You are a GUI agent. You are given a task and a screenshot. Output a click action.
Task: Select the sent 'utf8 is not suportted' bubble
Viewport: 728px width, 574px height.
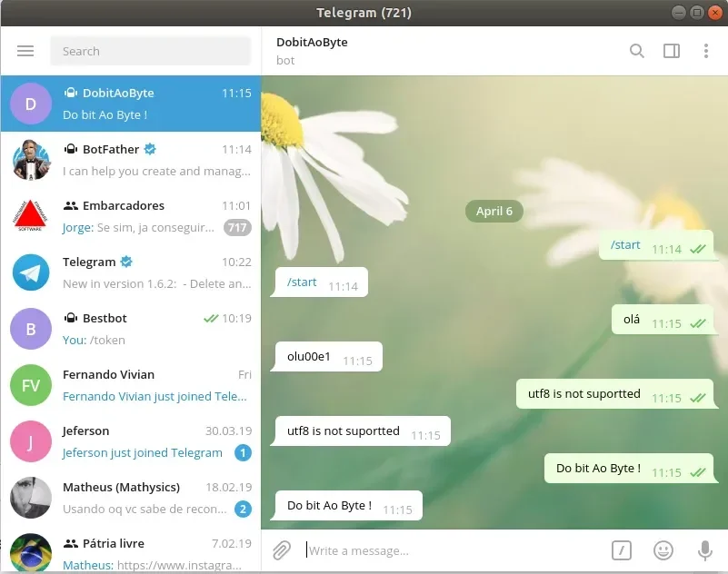point(614,393)
